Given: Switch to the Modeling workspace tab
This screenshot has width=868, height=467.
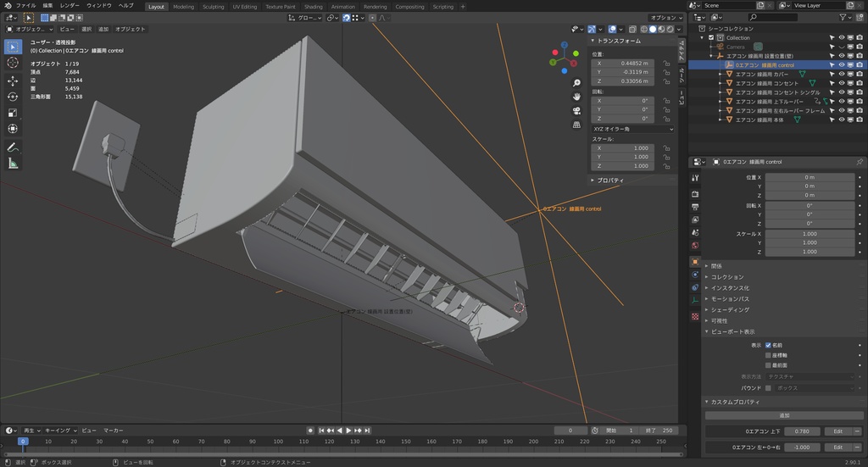Looking at the screenshot, I should (183, 7).
